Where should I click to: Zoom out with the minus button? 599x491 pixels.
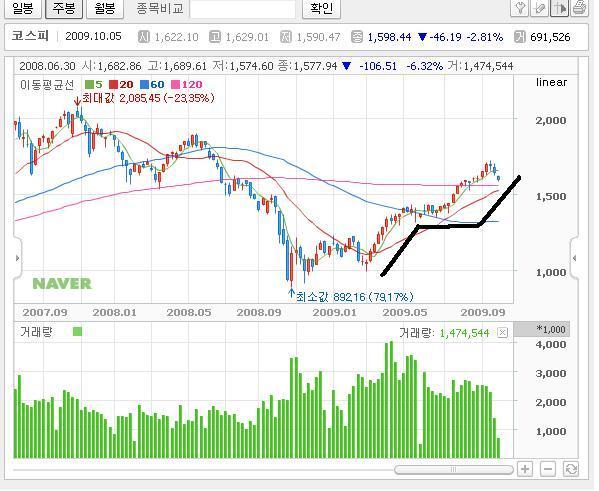click(548, 469)
